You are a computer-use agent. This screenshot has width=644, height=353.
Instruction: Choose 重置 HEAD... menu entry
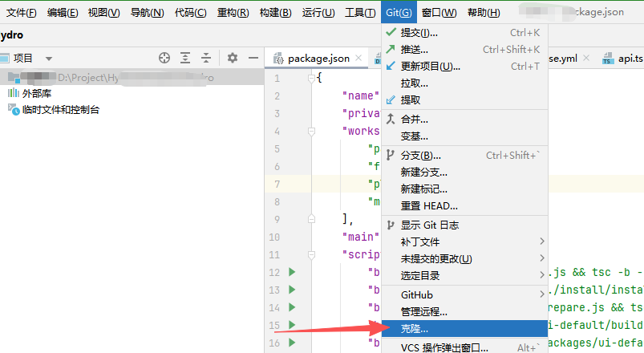464,206
